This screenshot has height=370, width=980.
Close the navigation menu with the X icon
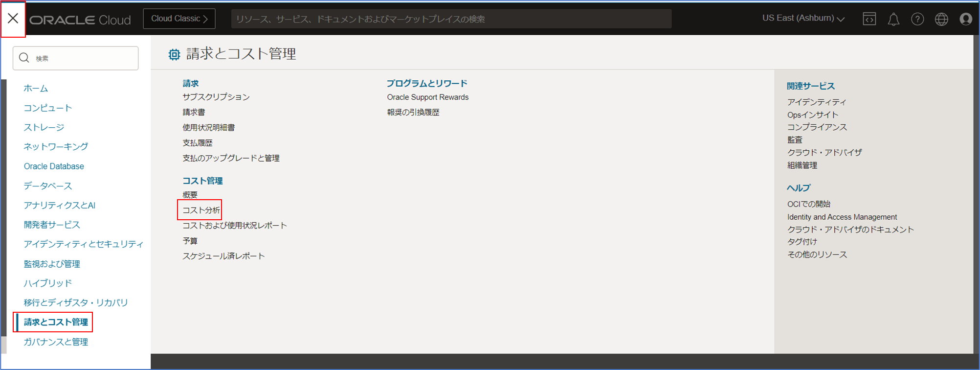[13, 19]
